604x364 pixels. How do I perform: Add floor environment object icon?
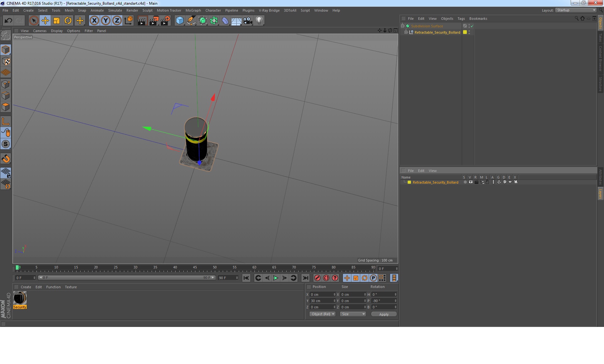tap(236, 21)
